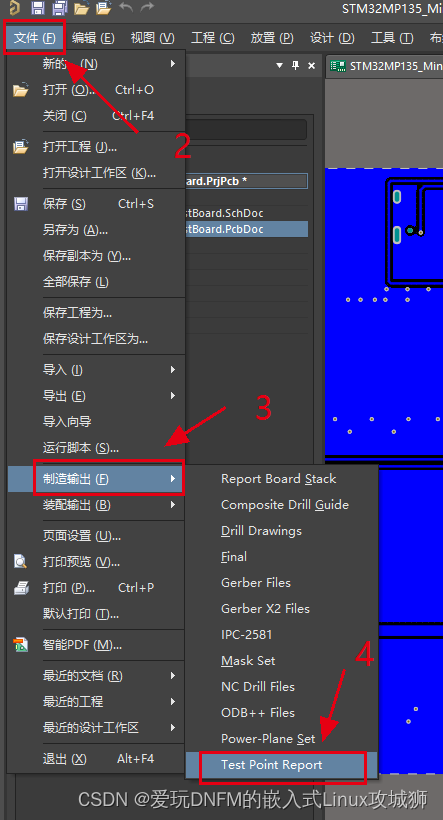This screenshot has height=820, width=443.
Task: Select the .PcbDoc file in Projects panel
Action: pos(246,229)
